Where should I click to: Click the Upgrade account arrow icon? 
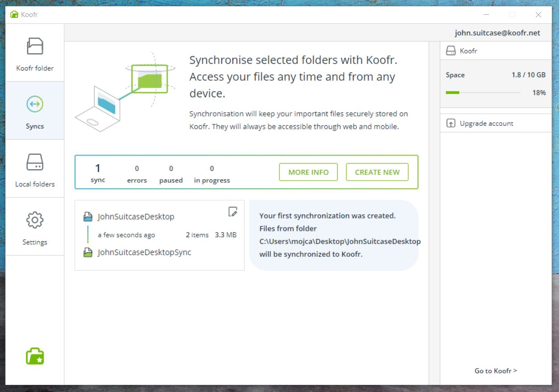[451, 124]
